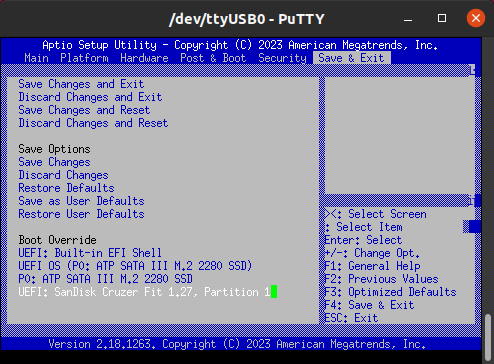The width and height of the screenshot is (494, 364).
Task: Click the Boot Override heading
Action: point(57,240)
